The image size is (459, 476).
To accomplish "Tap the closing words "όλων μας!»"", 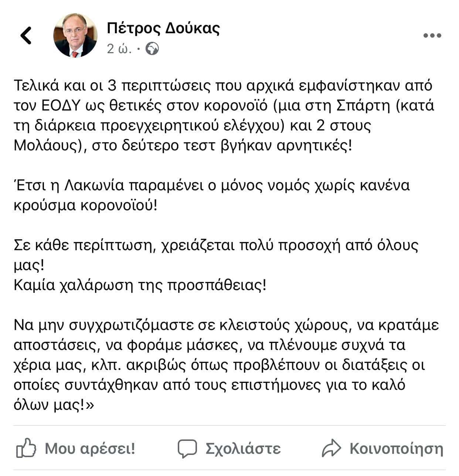I will pyautogui.click(x=54, y=405).
